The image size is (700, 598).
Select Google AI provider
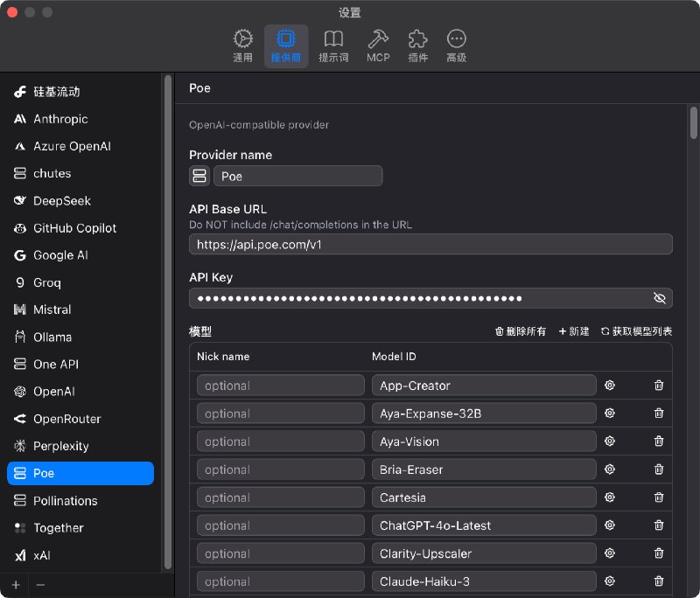point(80,255)
